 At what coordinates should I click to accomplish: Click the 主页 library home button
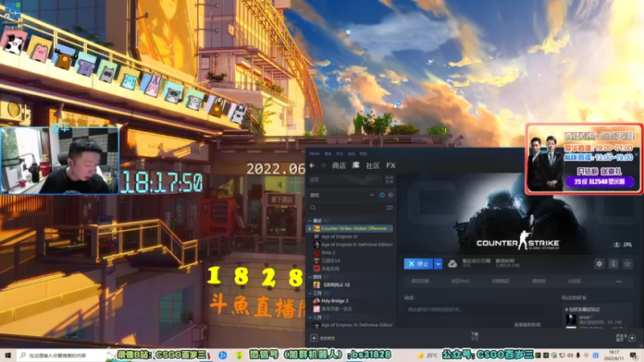pos(345,179)
